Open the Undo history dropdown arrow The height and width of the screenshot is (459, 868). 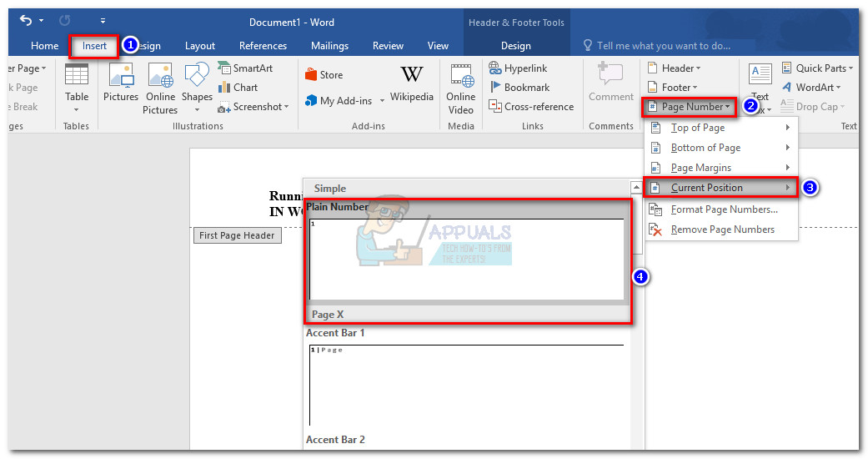point(42,21)
